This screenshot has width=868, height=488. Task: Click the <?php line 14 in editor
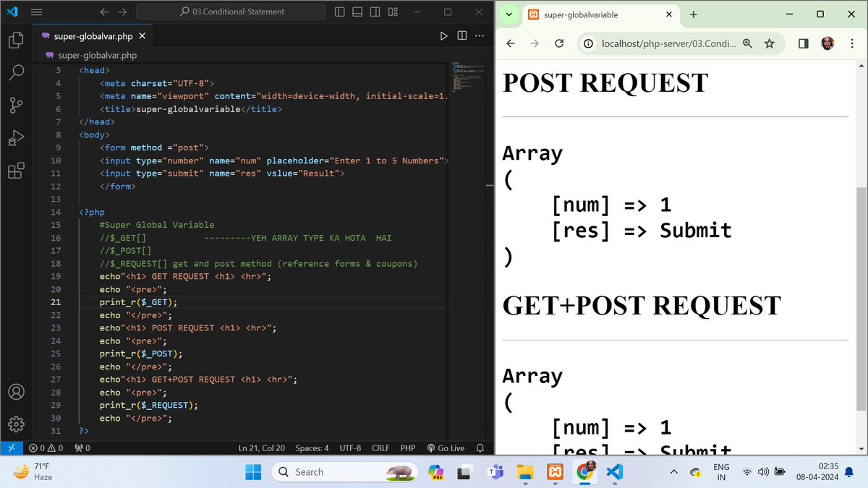(92, 212)
